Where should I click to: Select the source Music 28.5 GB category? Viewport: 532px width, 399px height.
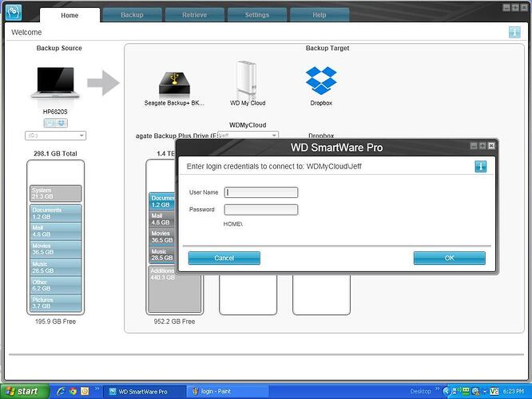pyautogui.click(x=56, y=267)
